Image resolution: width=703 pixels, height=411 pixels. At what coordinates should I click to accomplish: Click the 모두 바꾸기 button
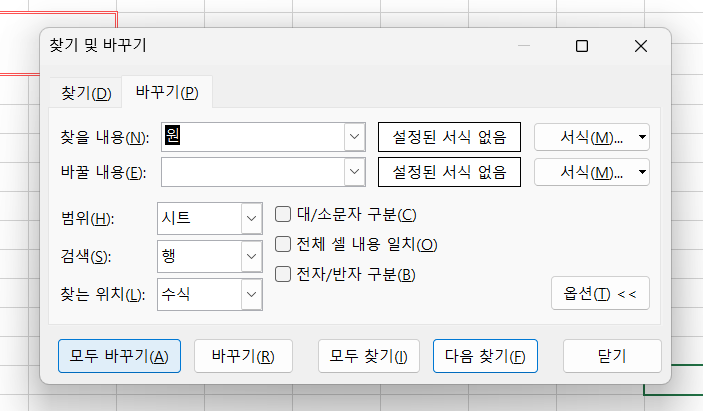(119, 355)
